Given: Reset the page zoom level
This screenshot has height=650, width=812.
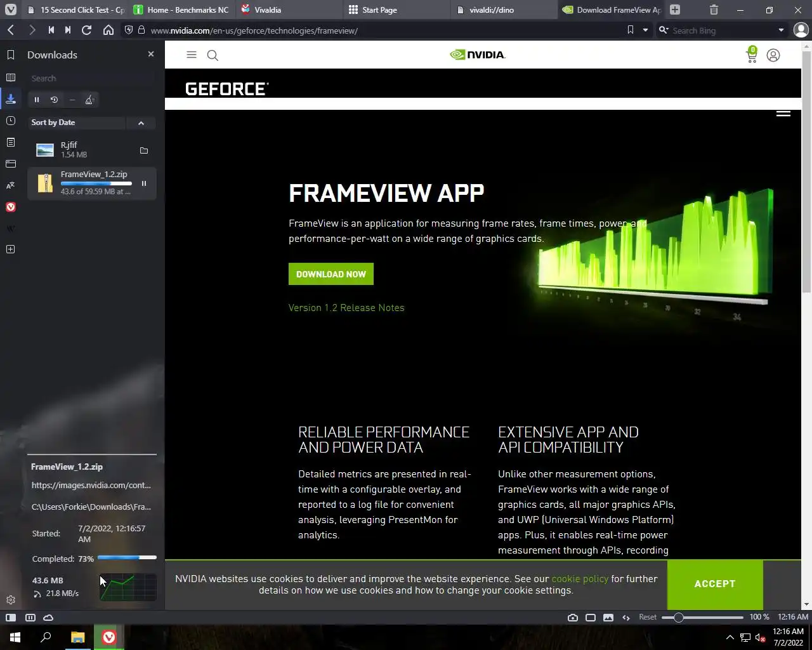Looking at the screenshot, I should (x=648, y=617).
